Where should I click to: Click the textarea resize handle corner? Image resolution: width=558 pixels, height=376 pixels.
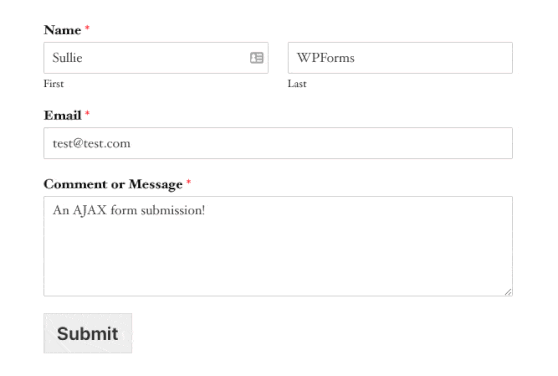[x=508, y=292]
